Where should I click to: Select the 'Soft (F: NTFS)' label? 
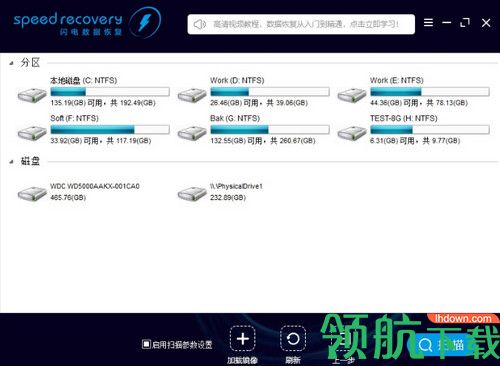coord(74,118)
